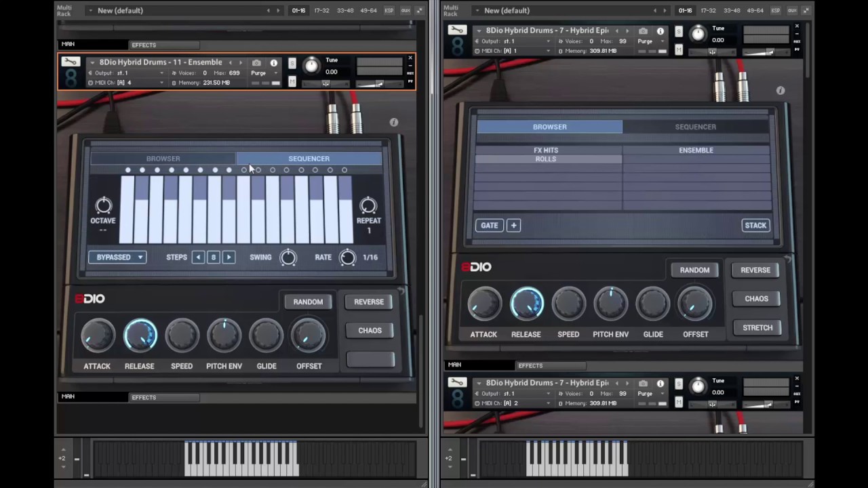
Task: Click RANDOM button in right instrument
Action: [694, 270]
